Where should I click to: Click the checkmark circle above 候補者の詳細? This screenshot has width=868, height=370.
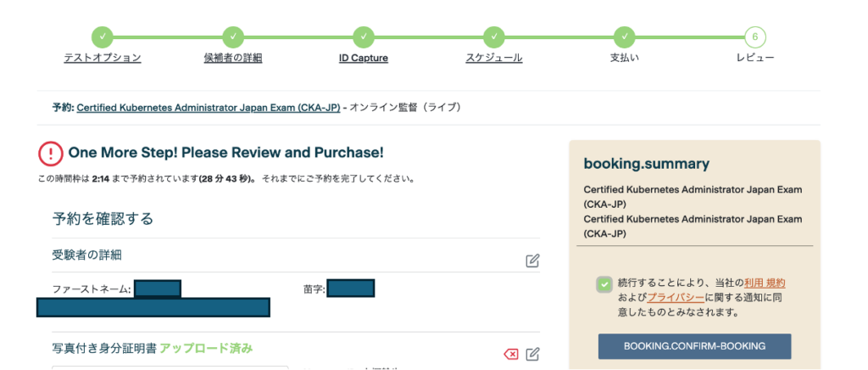click(x=233, y=36)
